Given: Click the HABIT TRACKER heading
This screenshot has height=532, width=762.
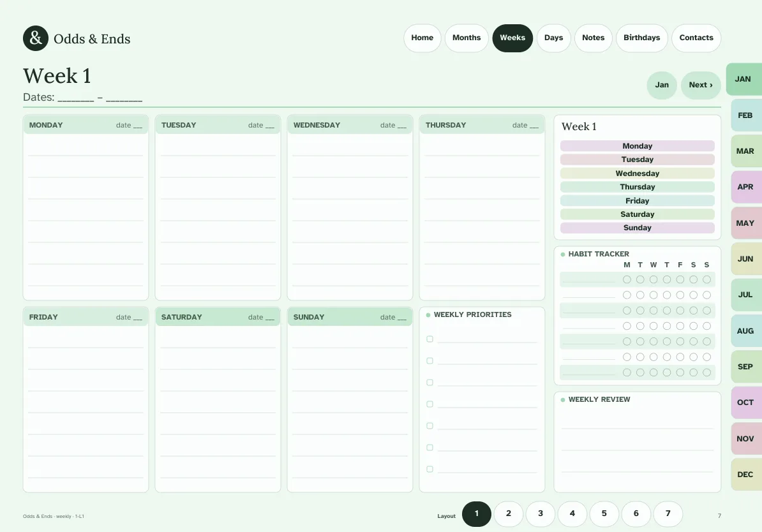Looking at the screenshot, I should pyautogui.click(x=598, y=254).
